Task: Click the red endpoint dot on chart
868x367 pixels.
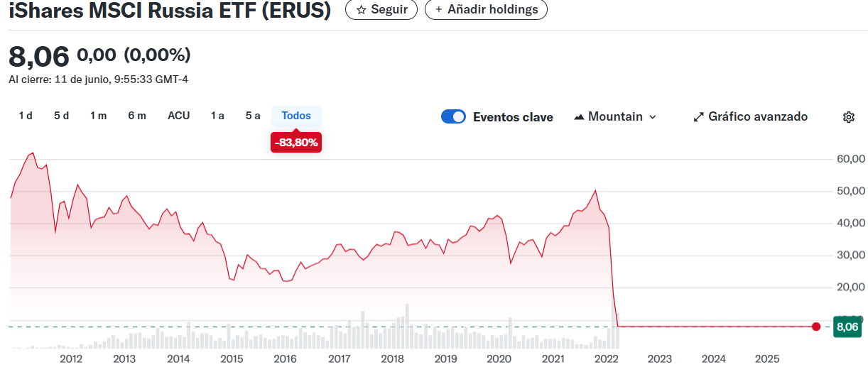Action: coord(816,327)
